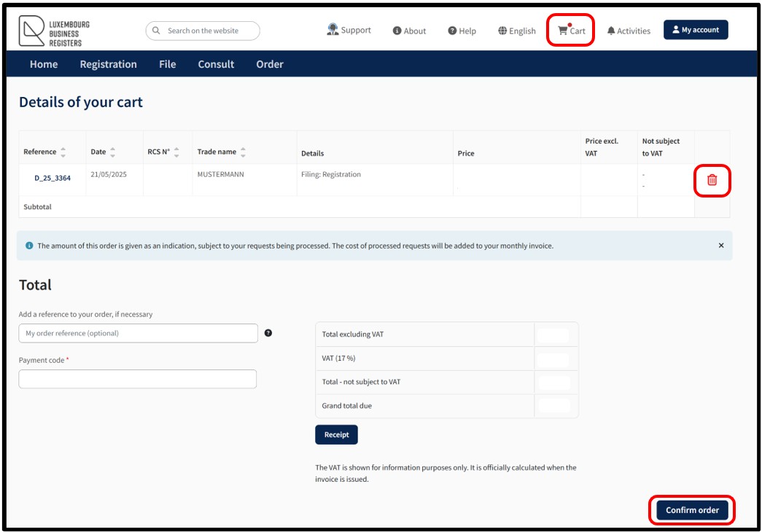Open Support headset icon link
This screenshot has height=532, width=762.
tap(333, 30)
